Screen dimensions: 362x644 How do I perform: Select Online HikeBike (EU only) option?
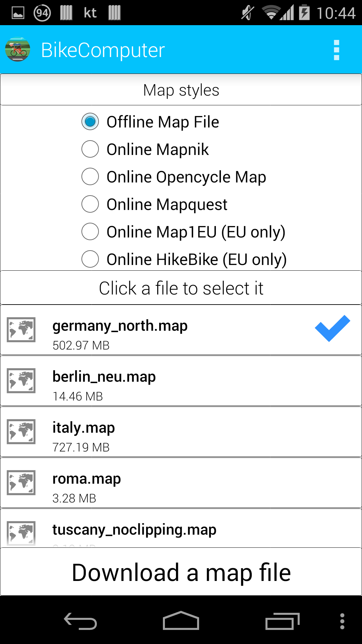pyautogui.click(x=184, y=259)
